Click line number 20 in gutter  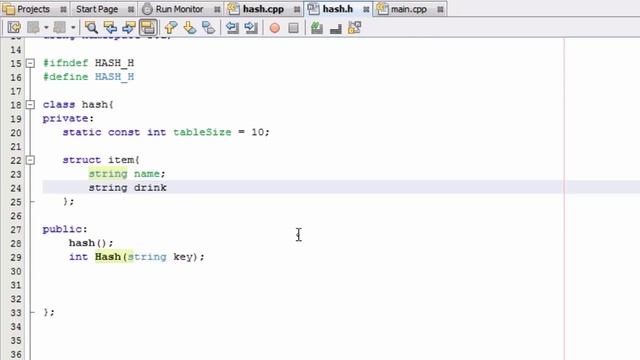tap(16, 133)
